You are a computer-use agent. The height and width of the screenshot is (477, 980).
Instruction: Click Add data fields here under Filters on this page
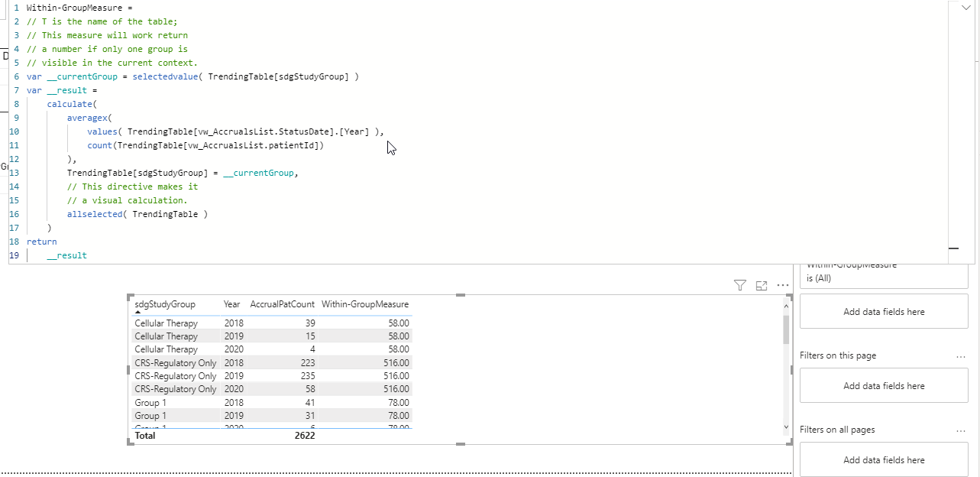[884, 386]
